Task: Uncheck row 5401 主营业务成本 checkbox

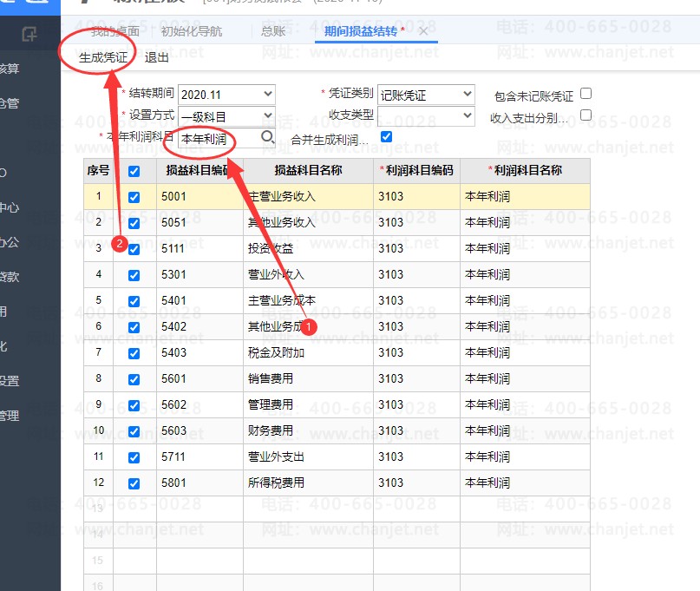Action: 134,301
